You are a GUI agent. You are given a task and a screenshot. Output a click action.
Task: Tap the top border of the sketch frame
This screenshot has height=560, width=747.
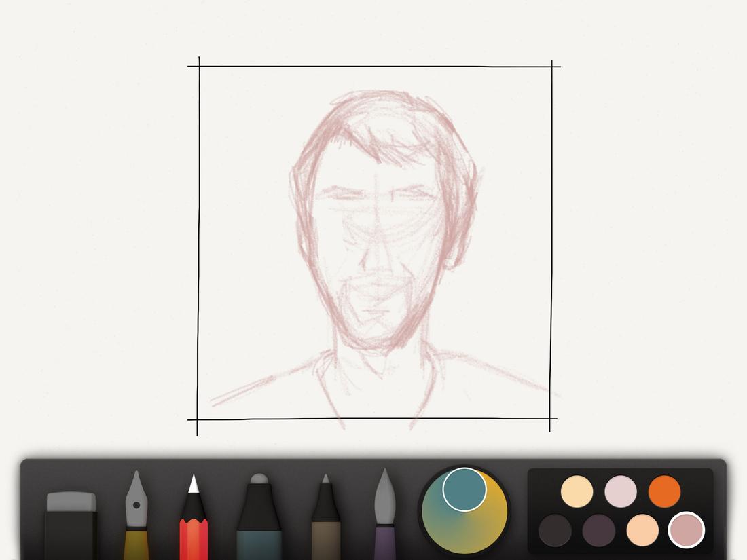click(373, 63)
